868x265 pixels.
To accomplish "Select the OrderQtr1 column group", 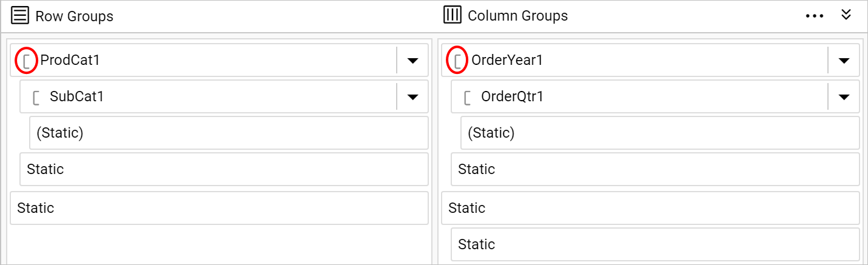I will (655, 96).
